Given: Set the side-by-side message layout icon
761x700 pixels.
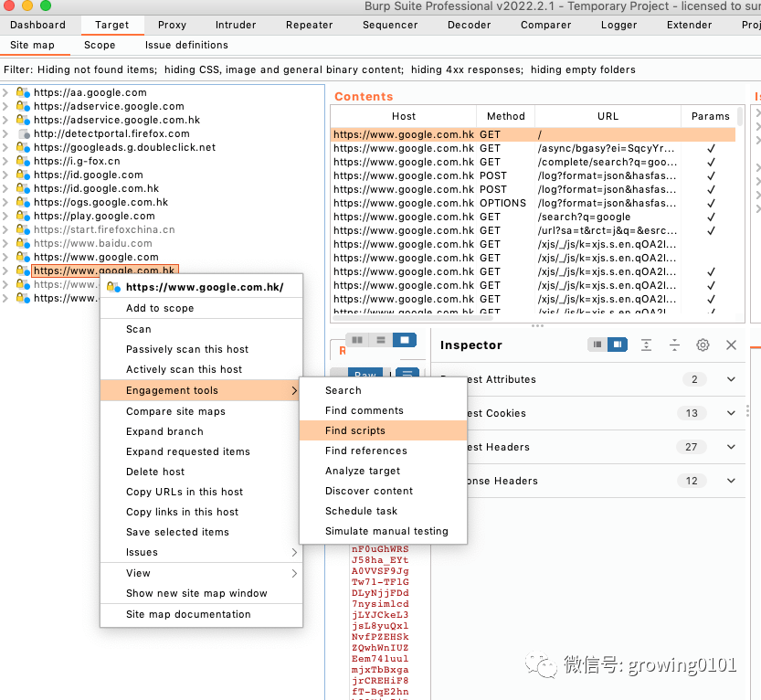Looking at the screenshot, I should point(357,340).
